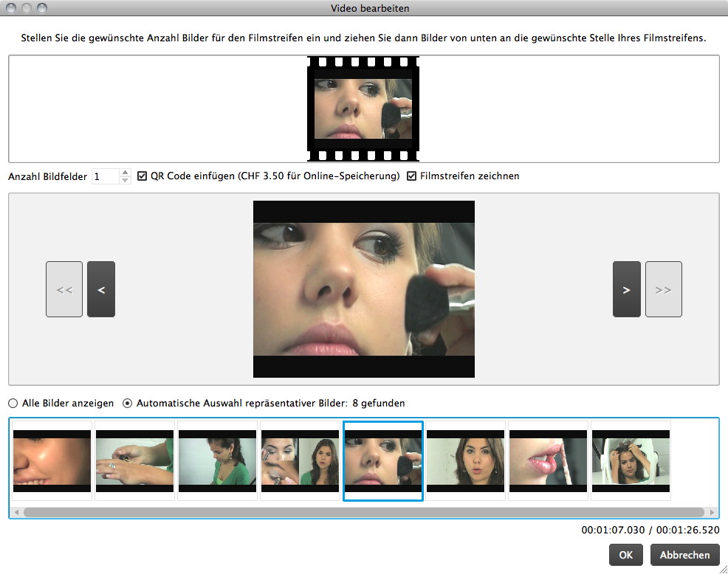The height and width of the screenshot is (574, 728).
Task: Cancel with the Abbrechen button
Action: coord(685,555)
